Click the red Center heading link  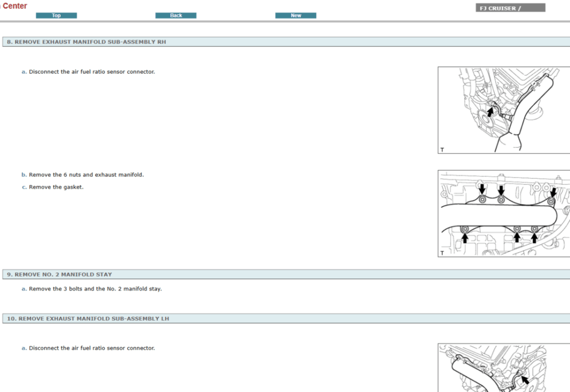pyautogui.click(x=15, y=6)
